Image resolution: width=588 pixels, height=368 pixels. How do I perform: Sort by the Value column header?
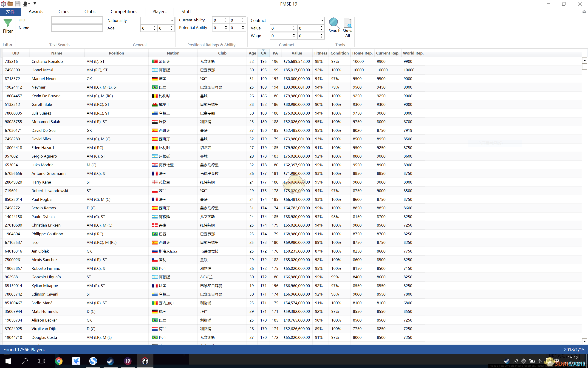(297, 53)
